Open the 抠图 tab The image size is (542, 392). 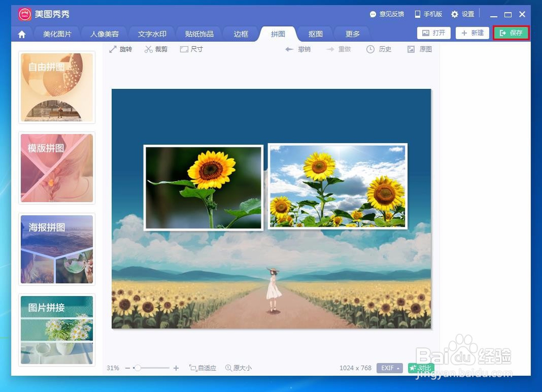315,34
